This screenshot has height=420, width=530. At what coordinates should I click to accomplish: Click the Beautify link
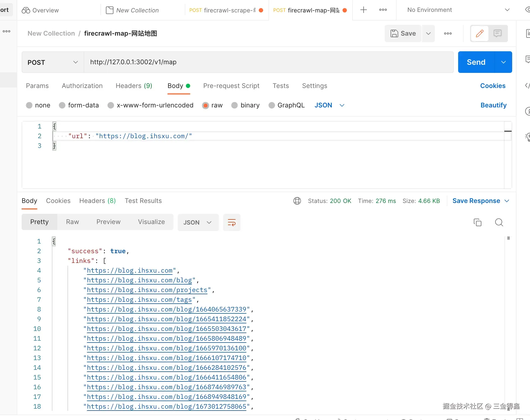click(493, 105)
